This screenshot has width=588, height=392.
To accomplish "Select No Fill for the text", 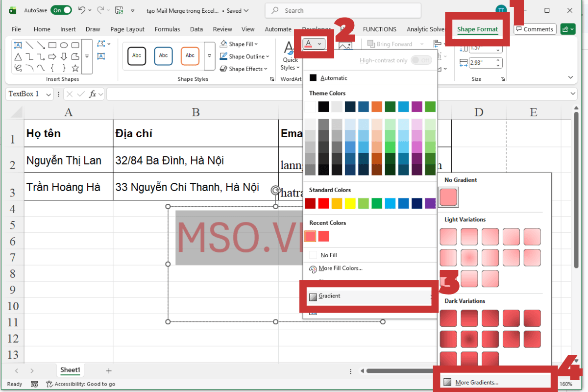I will 330,255.
